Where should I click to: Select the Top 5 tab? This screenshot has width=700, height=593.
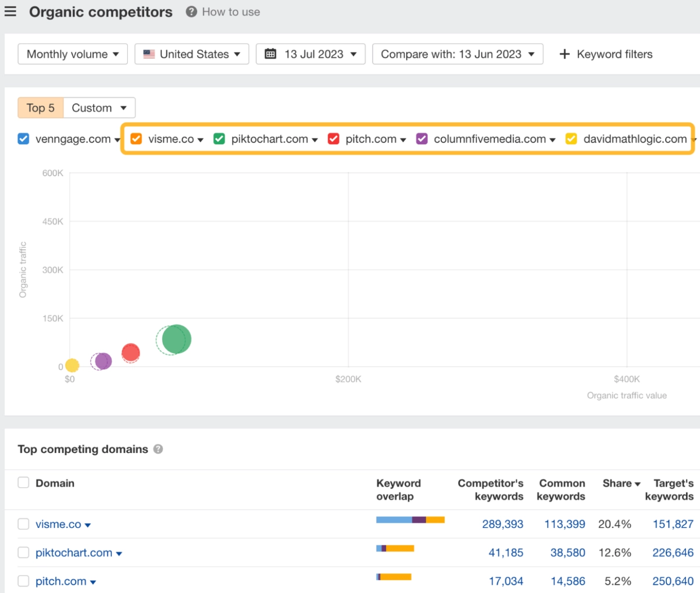(x=40, y=108)
